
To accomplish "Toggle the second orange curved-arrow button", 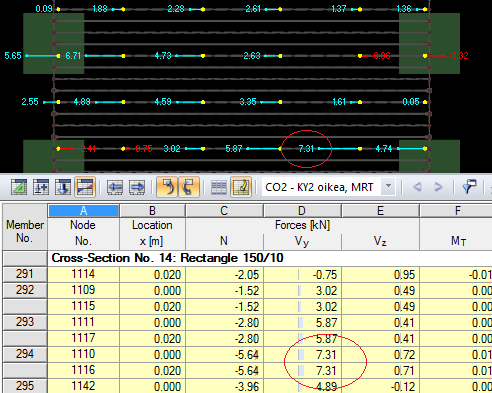I will click(189, 187).
